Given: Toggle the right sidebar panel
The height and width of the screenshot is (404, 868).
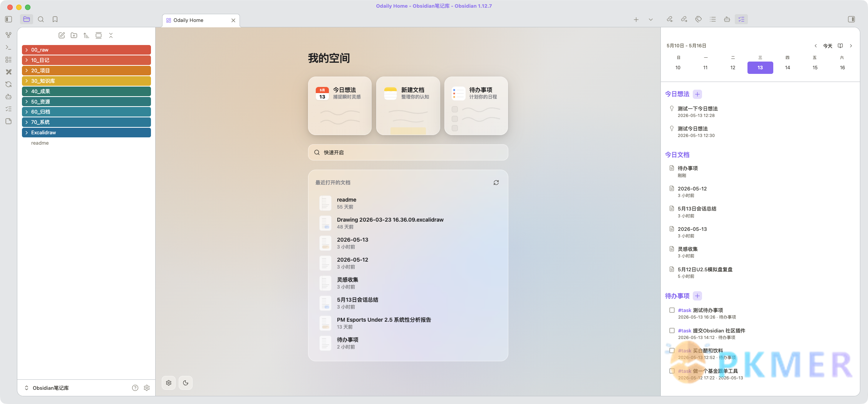Looking at the screenshot, I should coord(851,19).
